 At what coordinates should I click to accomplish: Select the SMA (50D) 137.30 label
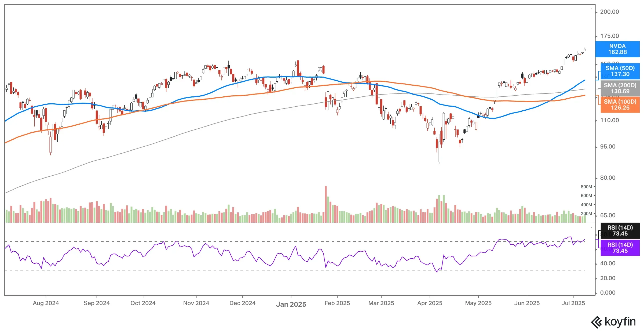[x=620, y=71]
